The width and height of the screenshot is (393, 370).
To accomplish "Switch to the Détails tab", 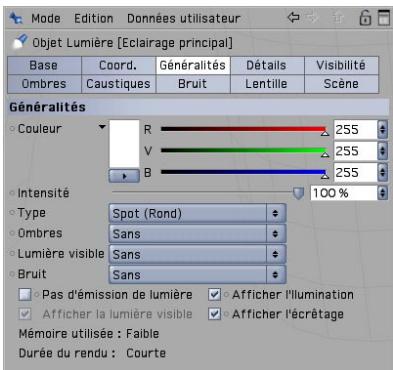I will (267, 65).
